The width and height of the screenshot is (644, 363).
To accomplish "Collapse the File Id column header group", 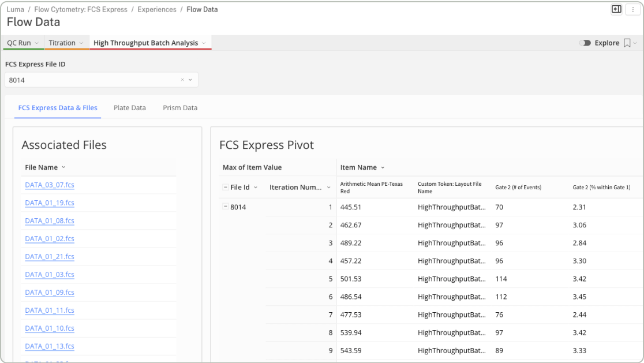I will pos(225,188).
